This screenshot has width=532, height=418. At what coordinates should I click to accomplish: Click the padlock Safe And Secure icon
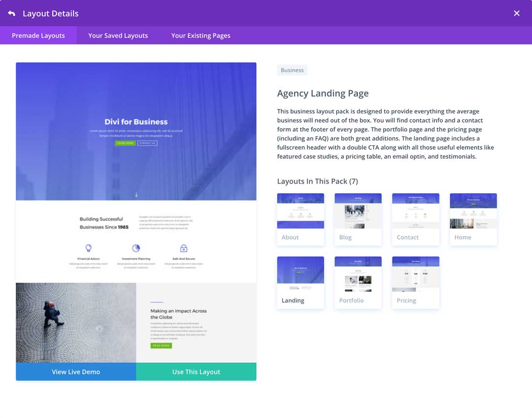pyautogui.click(x=184, y=248)
